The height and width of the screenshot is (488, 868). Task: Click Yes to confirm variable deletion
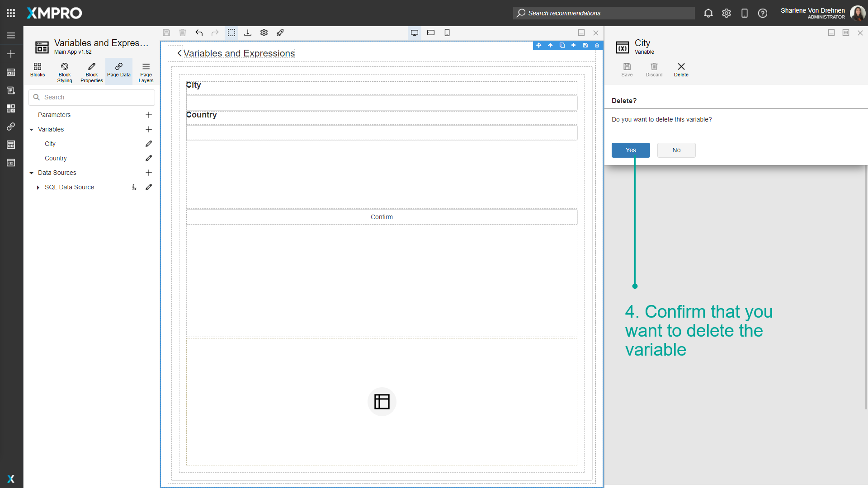coord(631,150)
